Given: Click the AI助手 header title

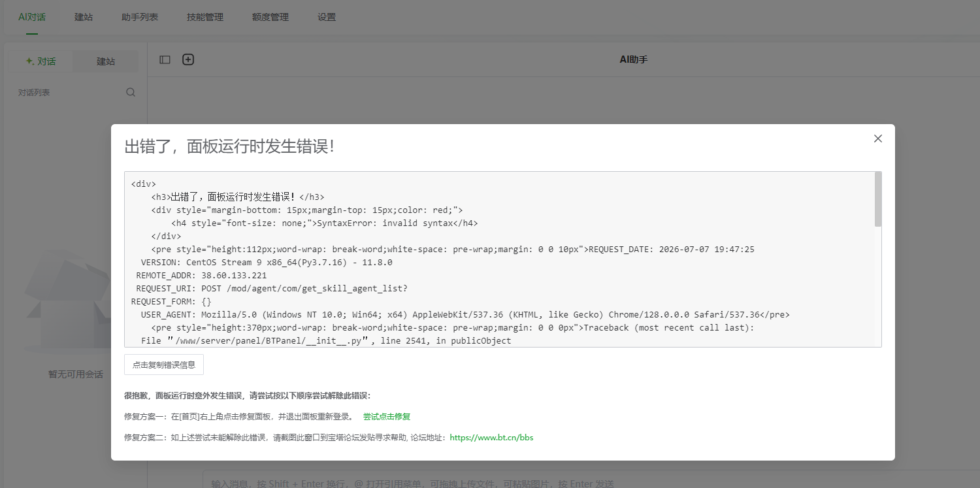Looking at the screenshot, I should [x=634, y=59].
